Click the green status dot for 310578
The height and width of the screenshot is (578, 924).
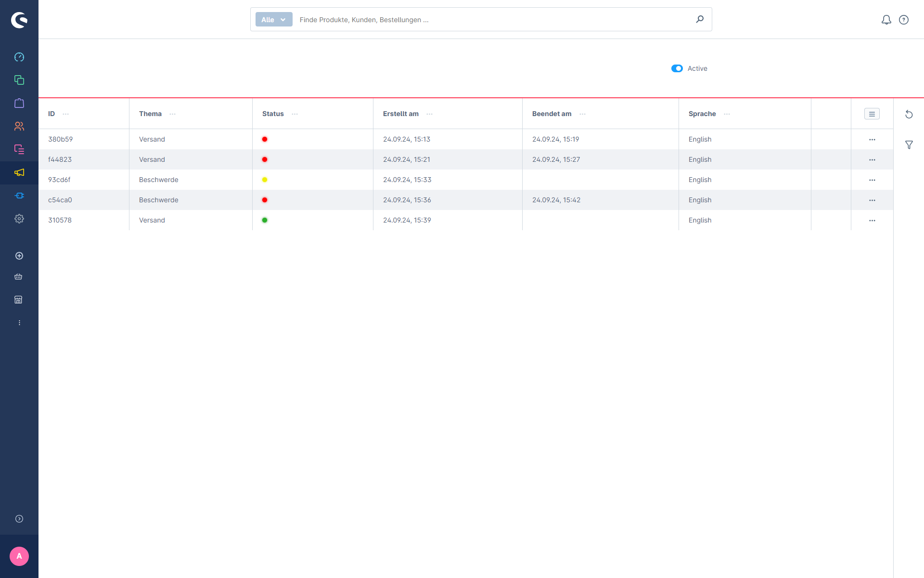[265, 220]
